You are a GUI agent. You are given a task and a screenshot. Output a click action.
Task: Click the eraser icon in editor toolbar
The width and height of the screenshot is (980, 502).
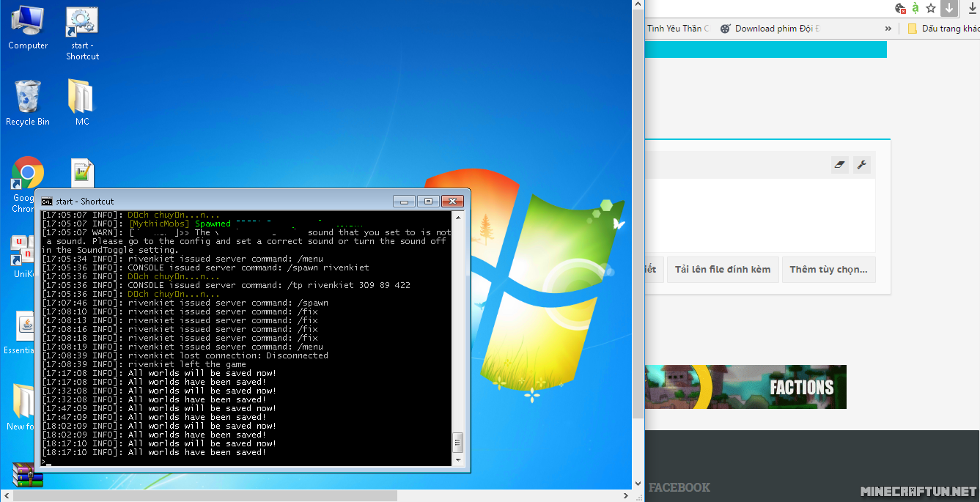[x=840, y=165]
